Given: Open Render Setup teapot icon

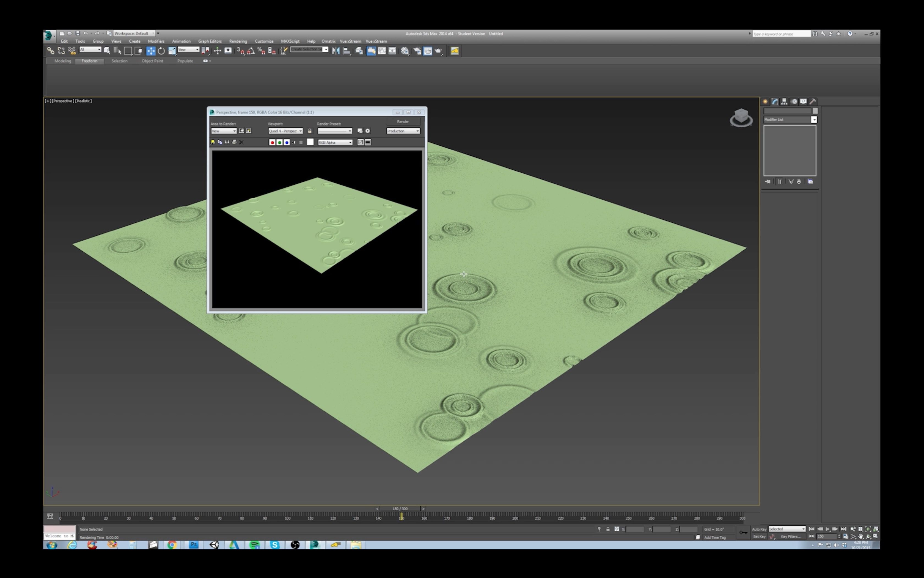Looking at the screenshot, I should (x=417, y=50).
